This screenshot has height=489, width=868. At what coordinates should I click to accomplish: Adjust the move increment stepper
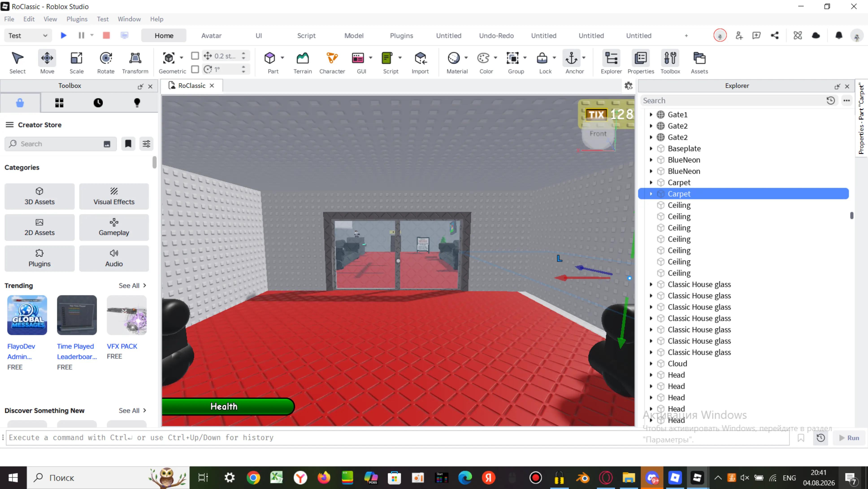coord(244,56)
